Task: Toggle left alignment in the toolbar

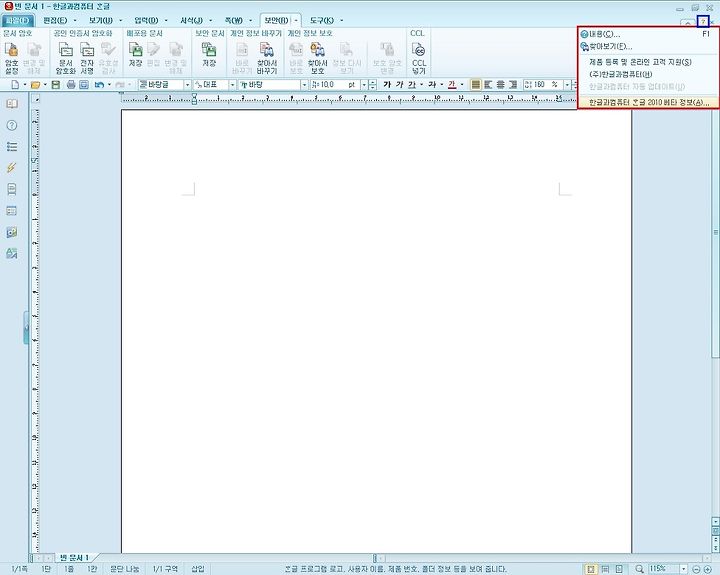Action: (x=488, y=85)
